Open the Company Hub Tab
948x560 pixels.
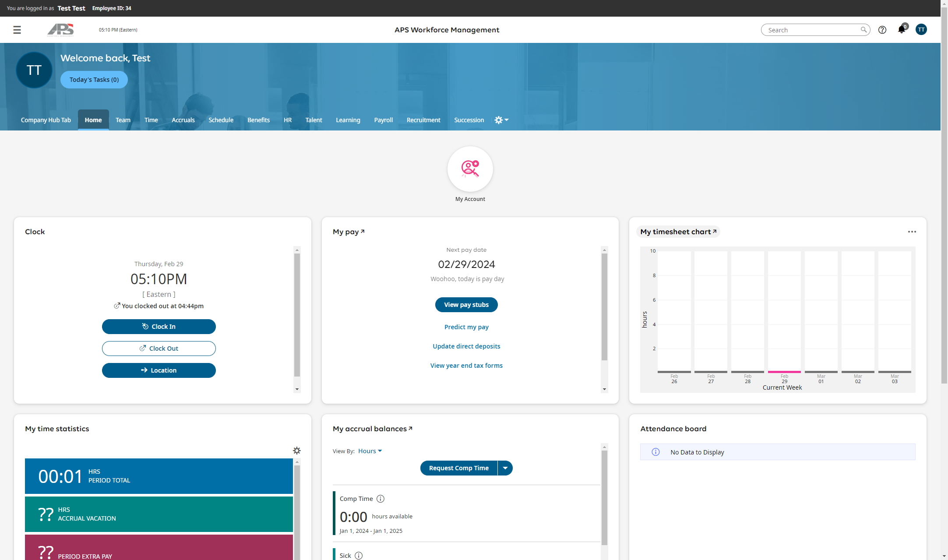click(46, 120)
